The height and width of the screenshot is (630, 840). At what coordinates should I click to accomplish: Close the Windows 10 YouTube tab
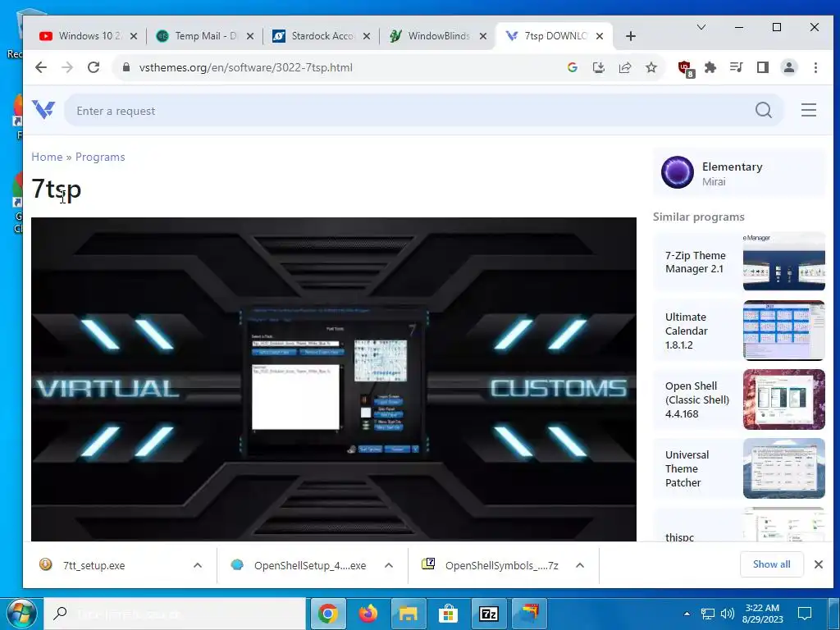(134, 36)
